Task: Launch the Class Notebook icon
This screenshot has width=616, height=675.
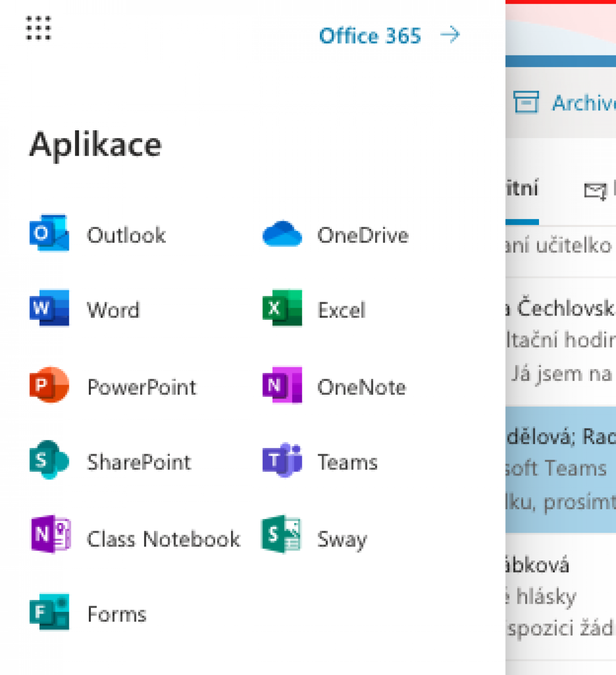Action: 50,534
